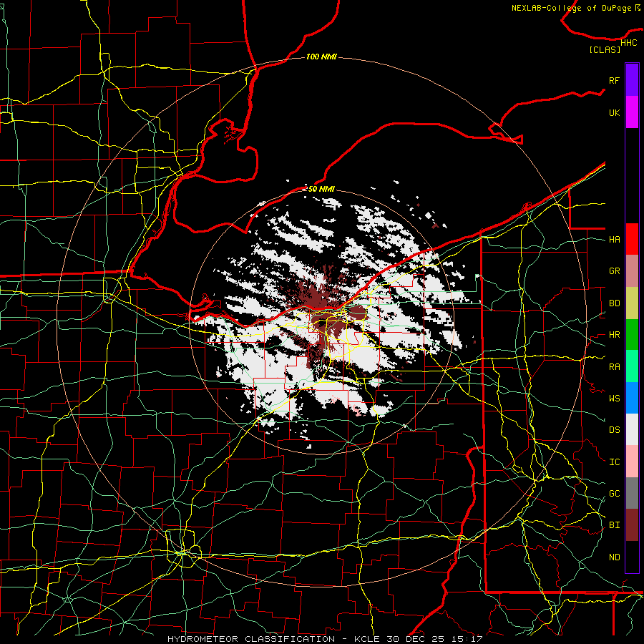
Task: Click the UK magenta legend swatch
Action: 632,112
